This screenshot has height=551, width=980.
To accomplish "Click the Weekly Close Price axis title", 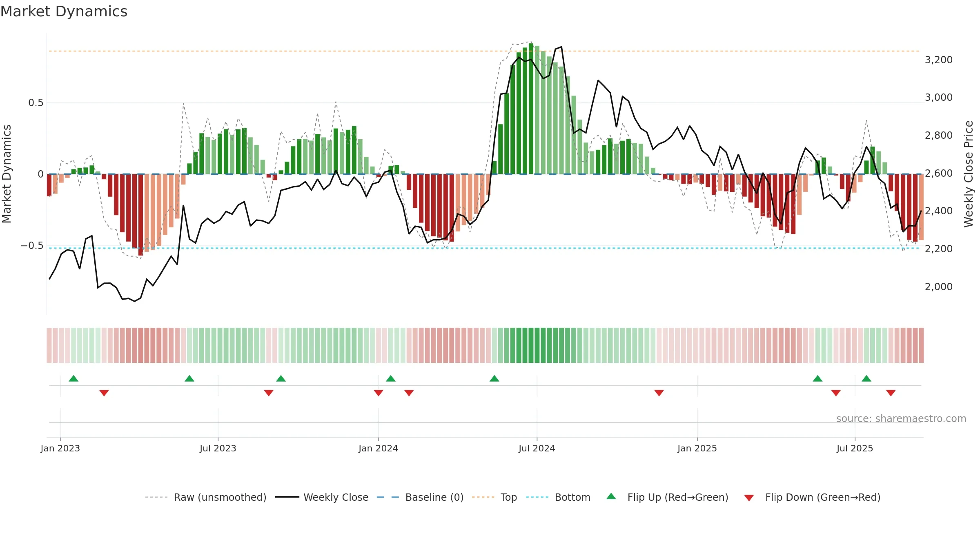I will (x=969, y=174).
